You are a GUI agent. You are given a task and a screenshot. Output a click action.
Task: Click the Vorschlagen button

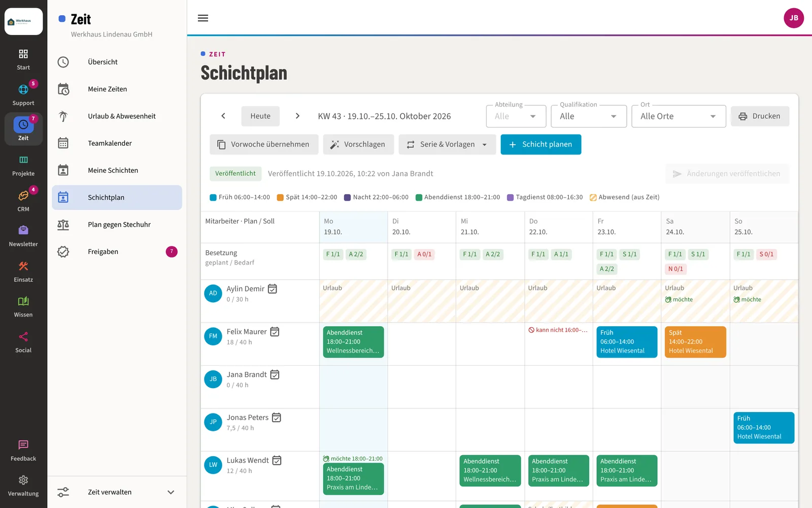(x=358, y=144)
